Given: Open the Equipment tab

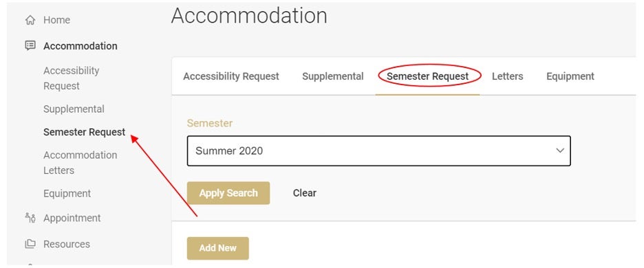Looking at the screenshot, I should (x=570, y=76).
